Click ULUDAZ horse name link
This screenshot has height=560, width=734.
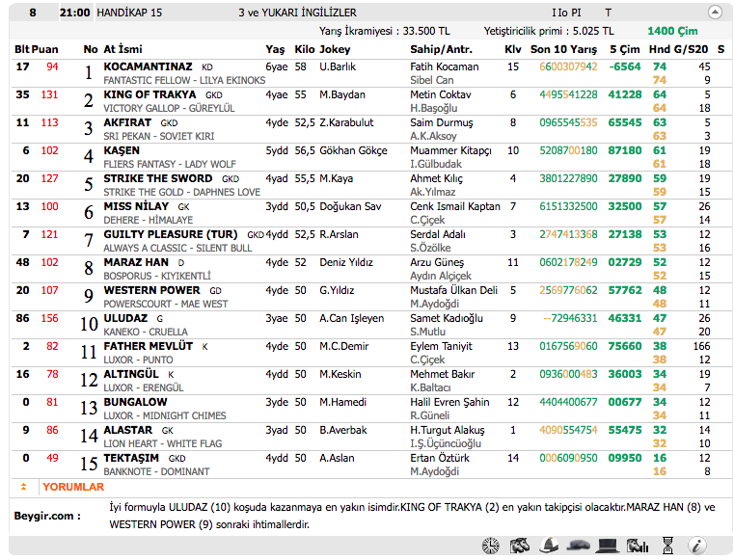[125, 318]
